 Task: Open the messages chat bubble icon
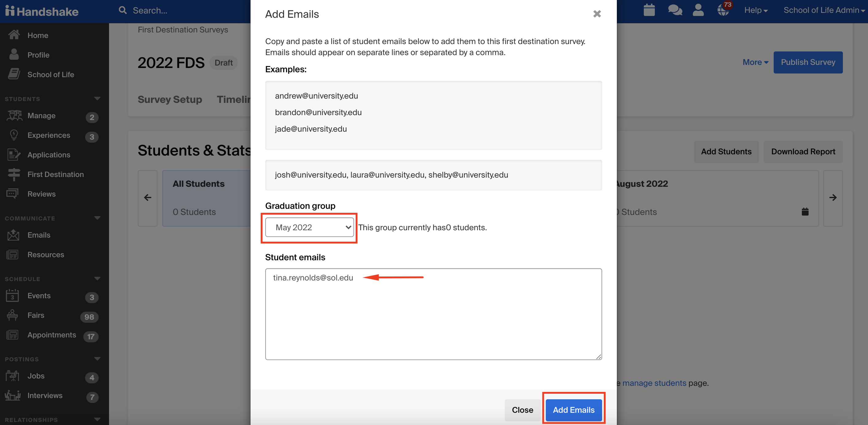pyautogui.click(x=675, y=10)
